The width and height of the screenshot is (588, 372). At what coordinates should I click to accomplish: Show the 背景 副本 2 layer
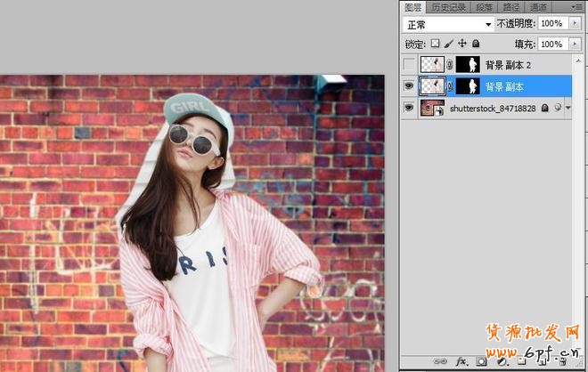[409, 64]
